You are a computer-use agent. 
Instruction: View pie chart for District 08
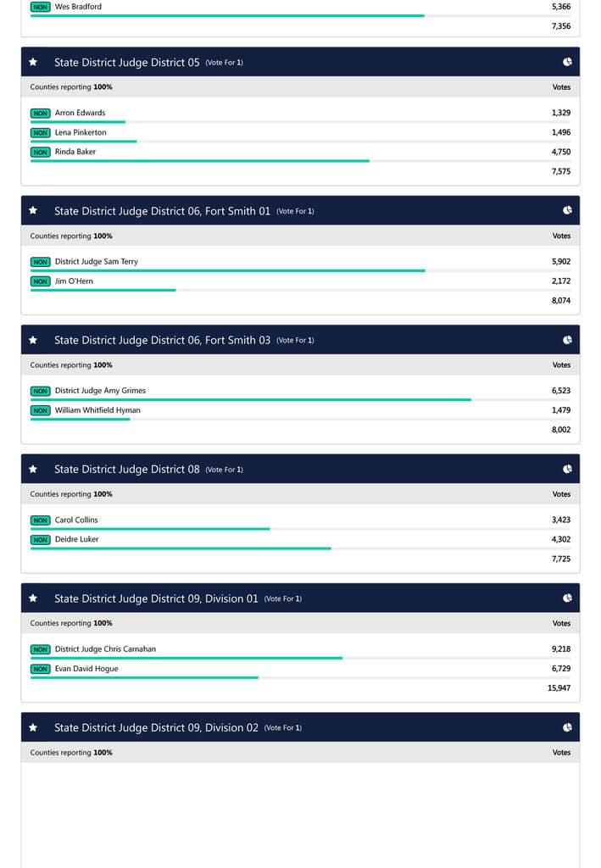pyautogui.click(x=567, y=469)
